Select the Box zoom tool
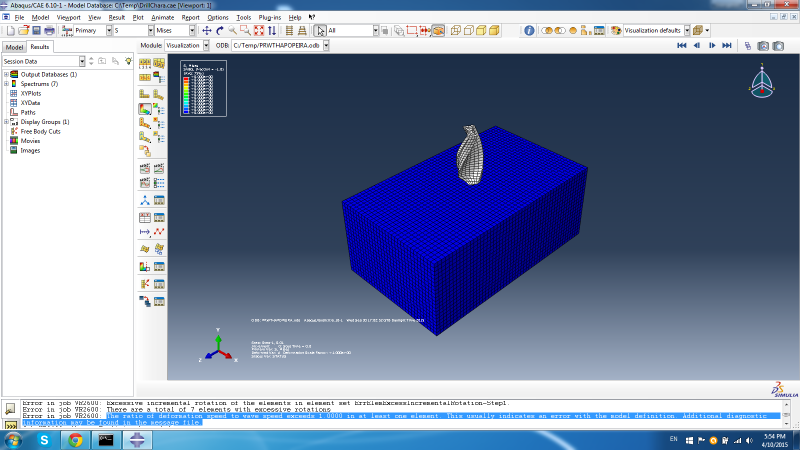This screenshot has height=450, width=800. [x=245, y=31]
